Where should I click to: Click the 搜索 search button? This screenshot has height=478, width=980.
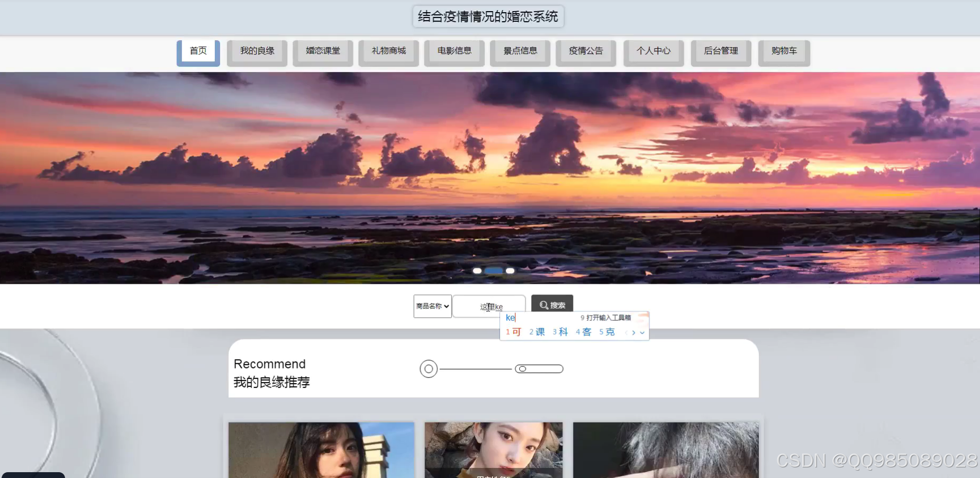(x=552, y=305)
